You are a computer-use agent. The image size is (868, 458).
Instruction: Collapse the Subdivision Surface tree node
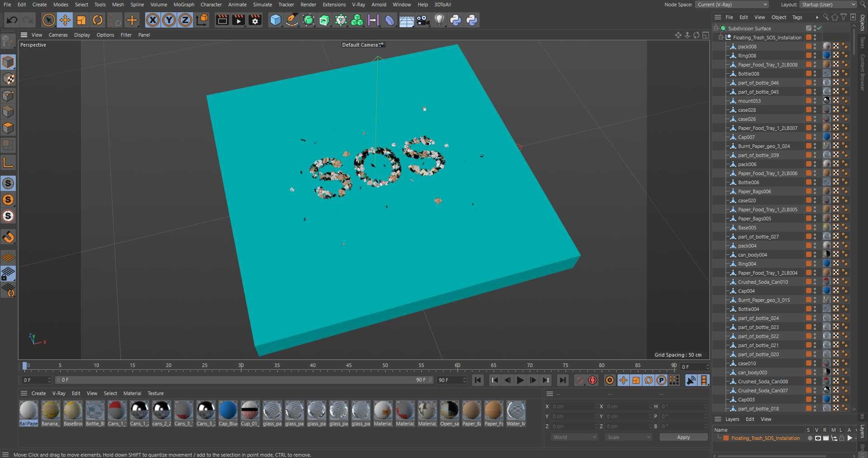[x=717, y=28]
